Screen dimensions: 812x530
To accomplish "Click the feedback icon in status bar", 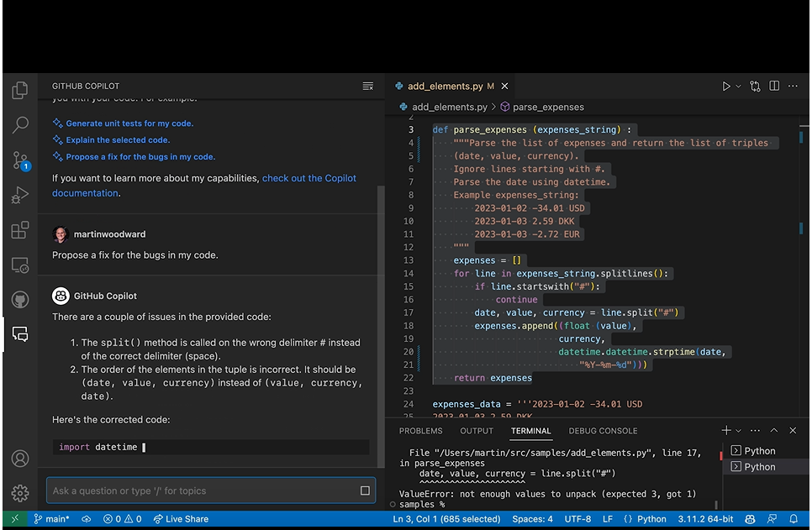I will 772,518.
